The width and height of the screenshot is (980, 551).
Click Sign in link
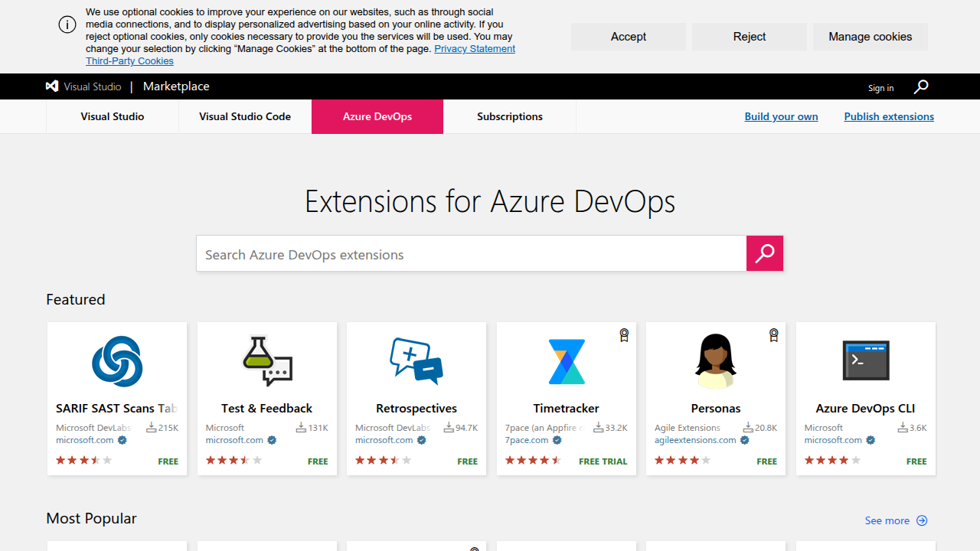point(880,88)
